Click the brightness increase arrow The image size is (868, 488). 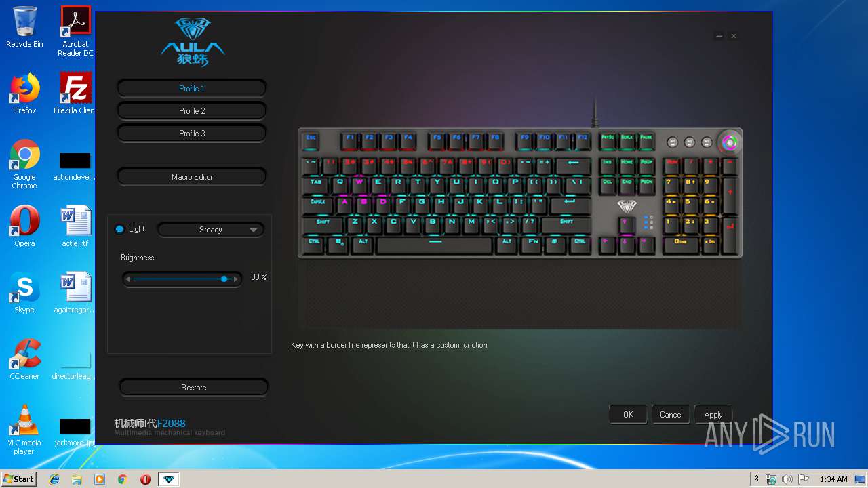click(x=235, y=279)
